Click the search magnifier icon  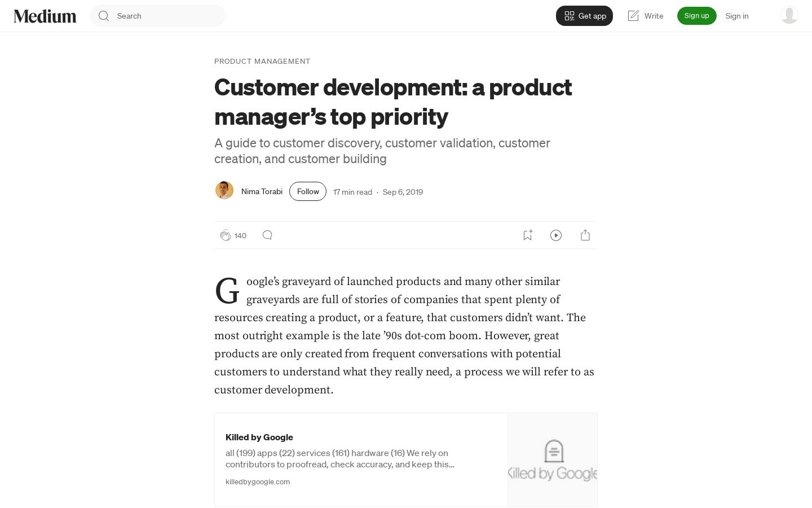pos(104,16)
